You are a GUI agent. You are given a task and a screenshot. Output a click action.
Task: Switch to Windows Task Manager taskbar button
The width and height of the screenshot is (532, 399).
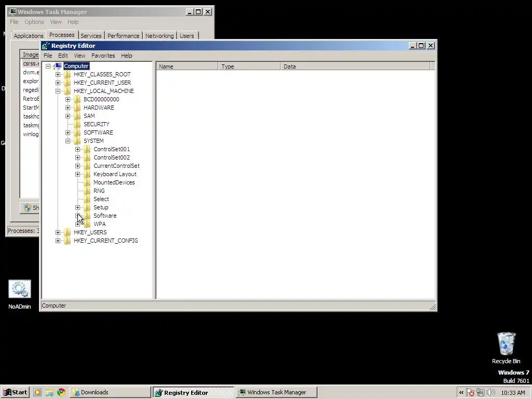[x=276, y=393]
